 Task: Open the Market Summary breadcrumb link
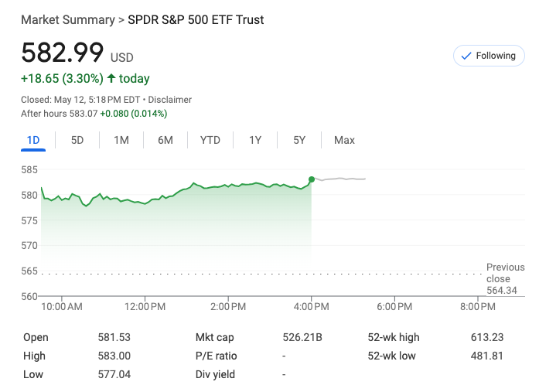point(67,19)
